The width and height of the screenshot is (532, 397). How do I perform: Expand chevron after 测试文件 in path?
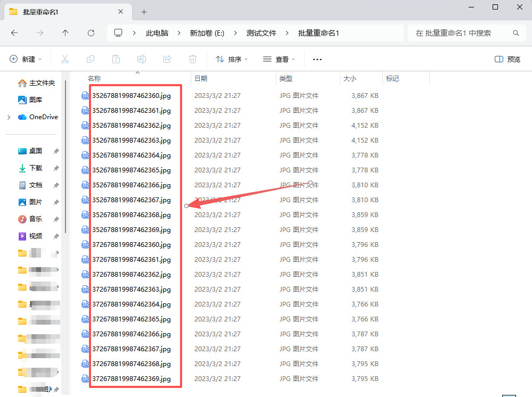287,33
